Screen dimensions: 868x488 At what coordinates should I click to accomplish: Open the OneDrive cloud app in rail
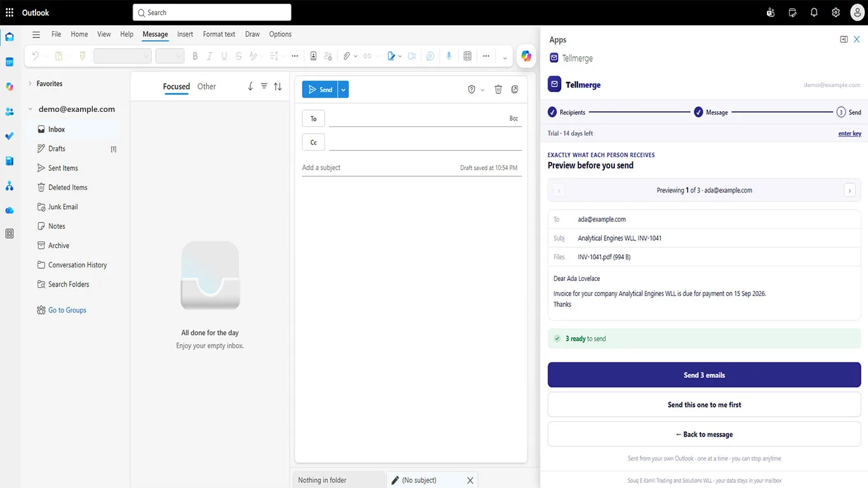[x=10, y=210]
